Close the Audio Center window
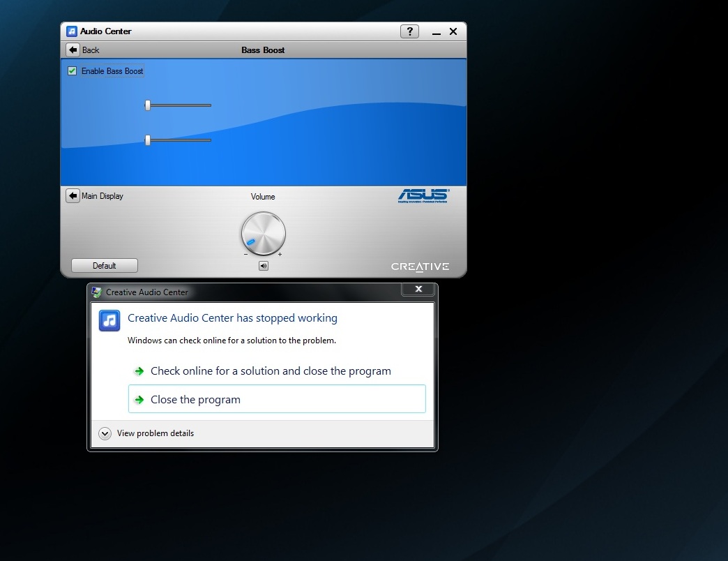This screenshot has height=561, width=728. (x=453, y=31)
